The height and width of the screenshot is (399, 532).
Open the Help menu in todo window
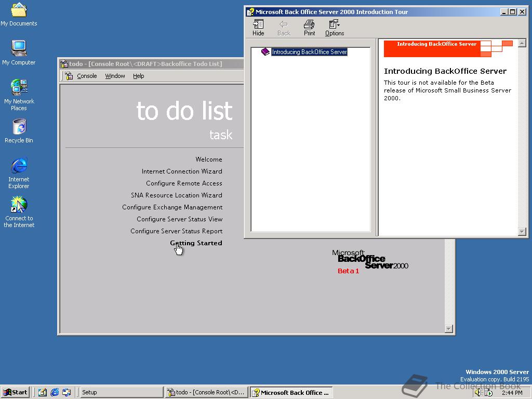[x=138, y=76]
